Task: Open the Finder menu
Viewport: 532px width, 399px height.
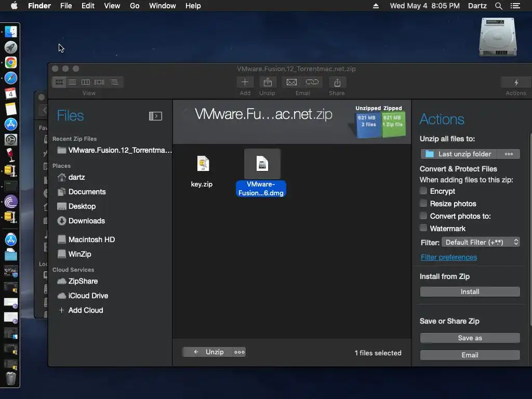Action: [x=39, y=6]
